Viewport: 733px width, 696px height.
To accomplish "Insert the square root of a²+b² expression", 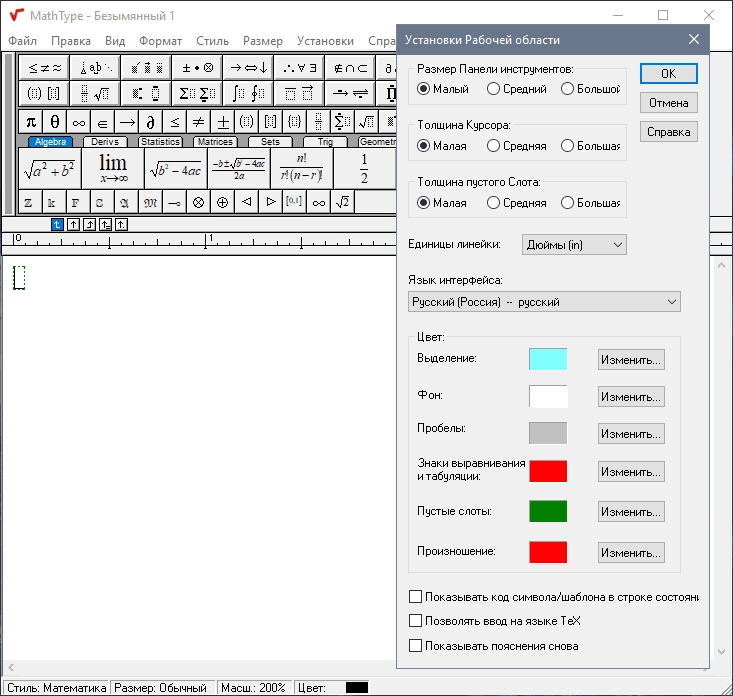I will (50, 169).
